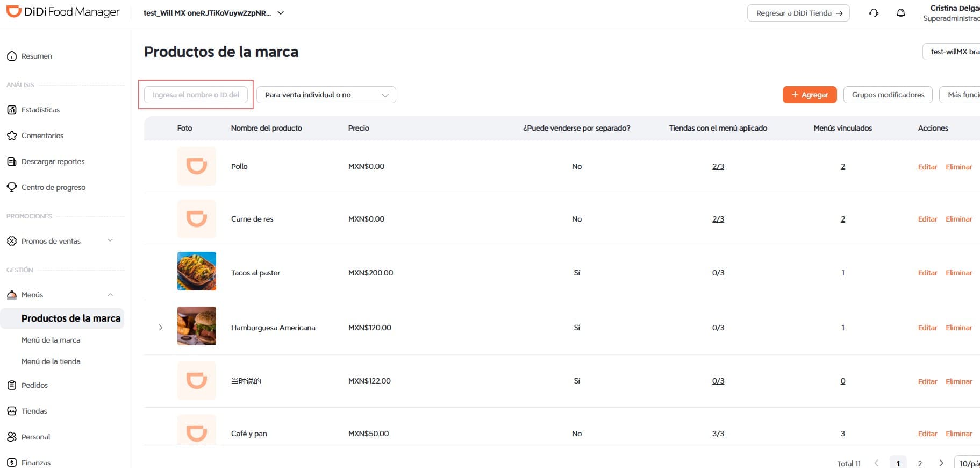
Task: Open the Hamburguesa Americana photo
Action: (x=197, y=326)
